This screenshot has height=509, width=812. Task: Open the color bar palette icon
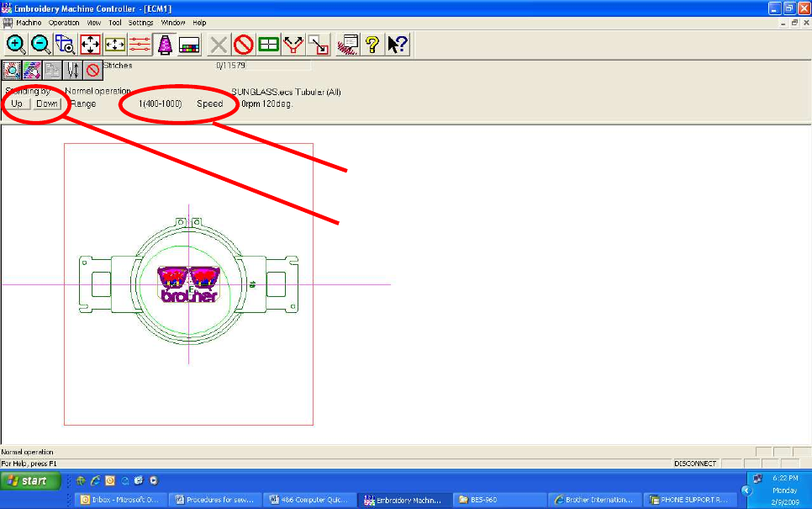pyautogui.click(x=189, y=45)
